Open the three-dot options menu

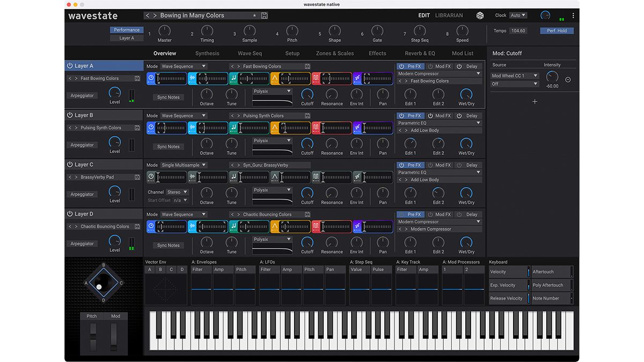[573, 16]
